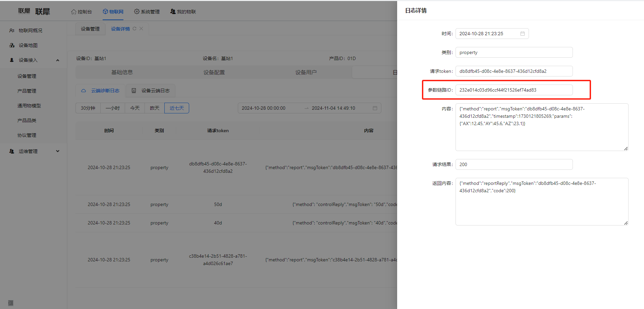The height and width of the screenshot is (309, 644).
Task: Switch to the 设备配置 tab
Action: click(214, 72)
